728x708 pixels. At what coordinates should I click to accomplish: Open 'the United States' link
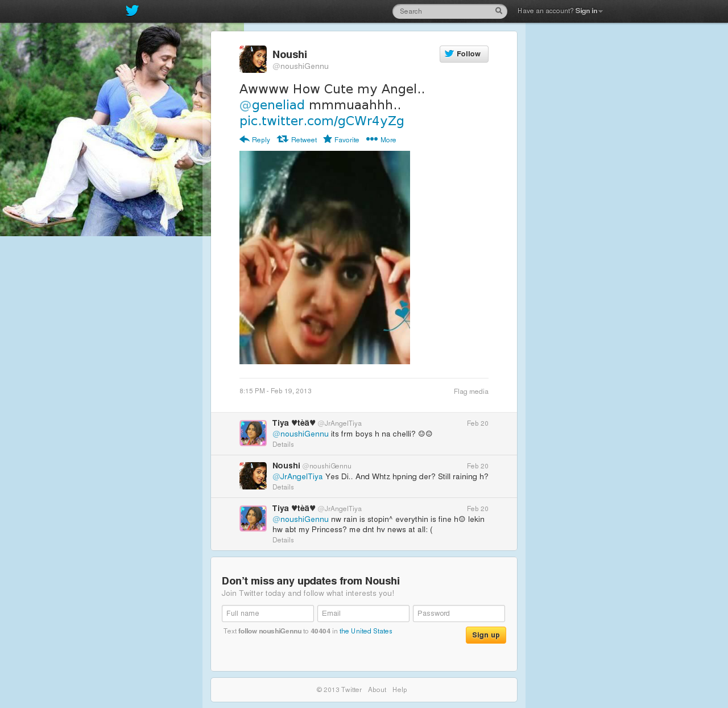(366, 631)
